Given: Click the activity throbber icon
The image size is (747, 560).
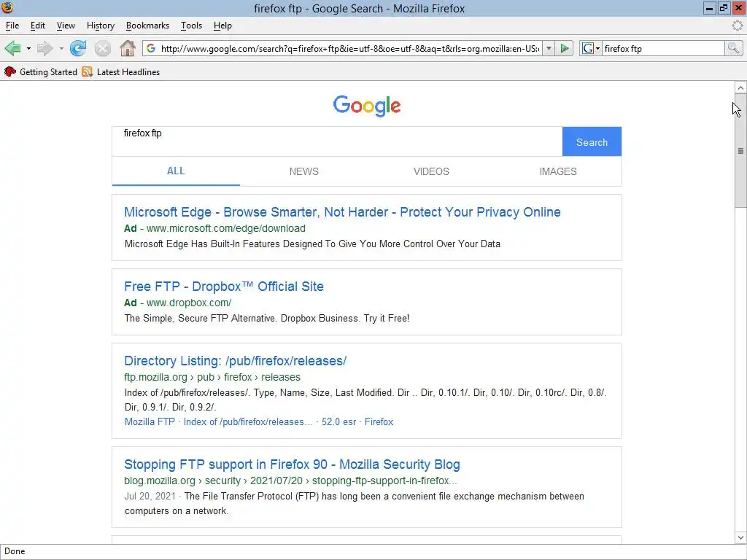Looking at the screenshot, I should coord(737,26).
